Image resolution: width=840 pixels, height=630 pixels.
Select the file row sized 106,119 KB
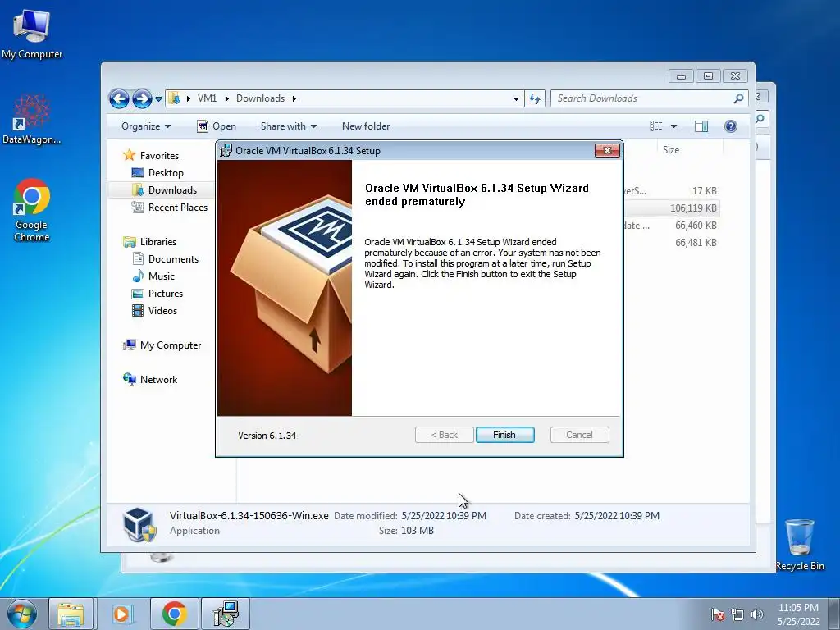tap(671, 208)
